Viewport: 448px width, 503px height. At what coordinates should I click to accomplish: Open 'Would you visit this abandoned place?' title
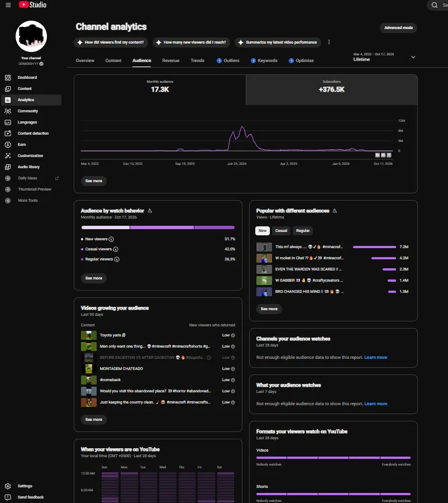155,391
